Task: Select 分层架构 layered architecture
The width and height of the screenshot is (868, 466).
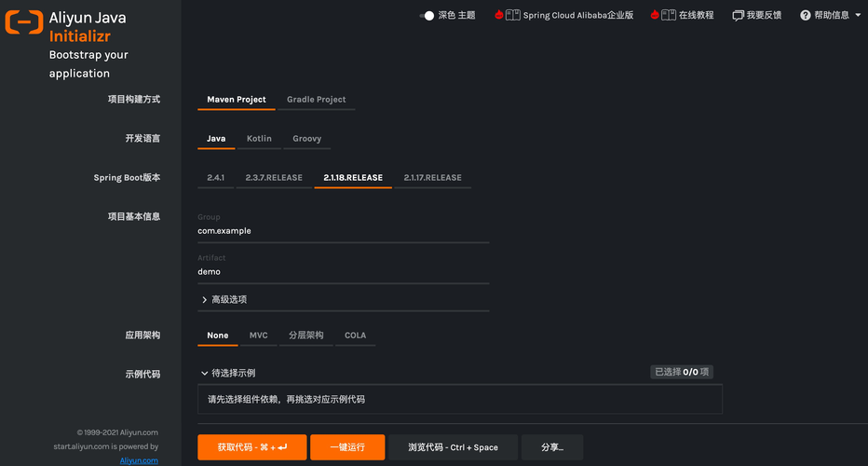Action: pos(306,336)
